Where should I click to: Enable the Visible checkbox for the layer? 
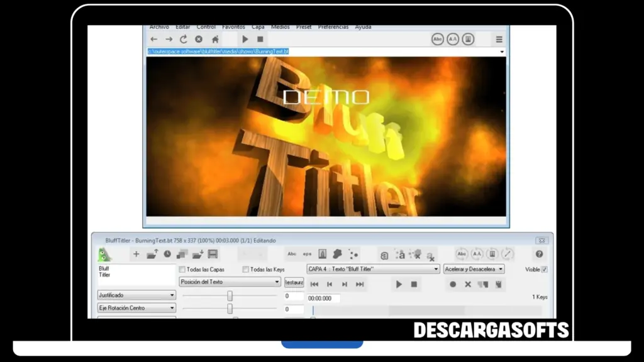pos(545,269)
